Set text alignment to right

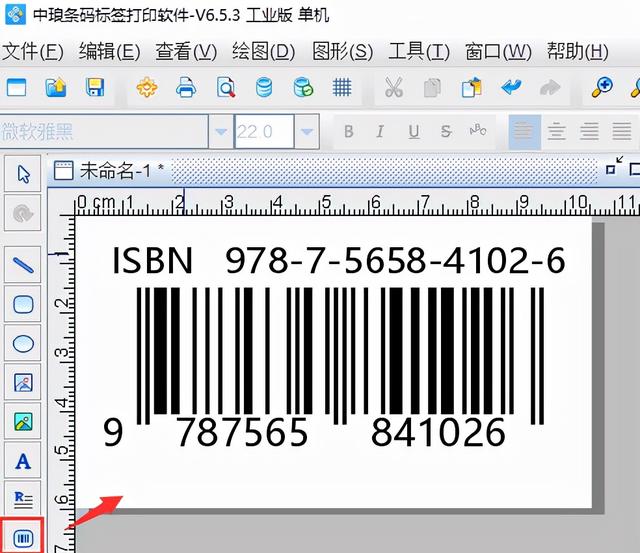[589, 131]
